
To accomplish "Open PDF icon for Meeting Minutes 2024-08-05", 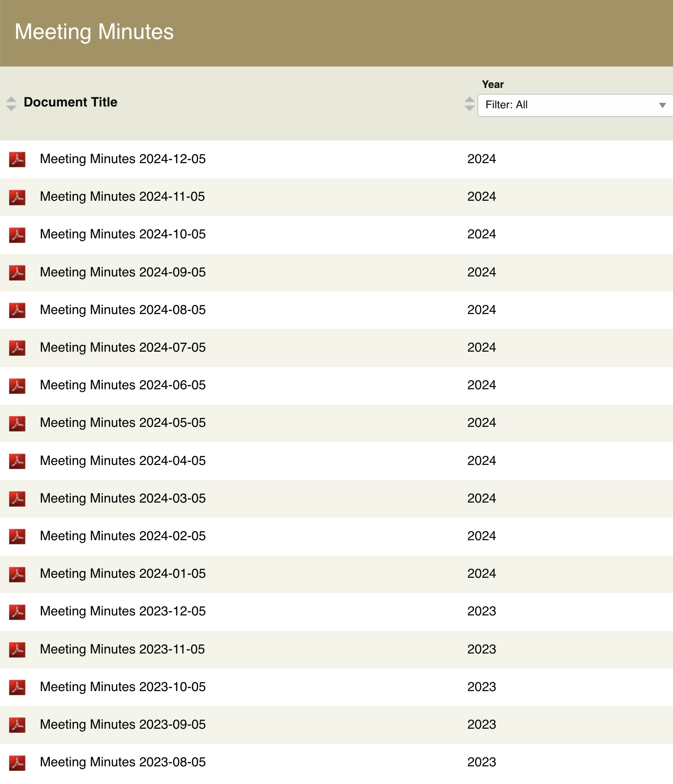I will [17, 310].
